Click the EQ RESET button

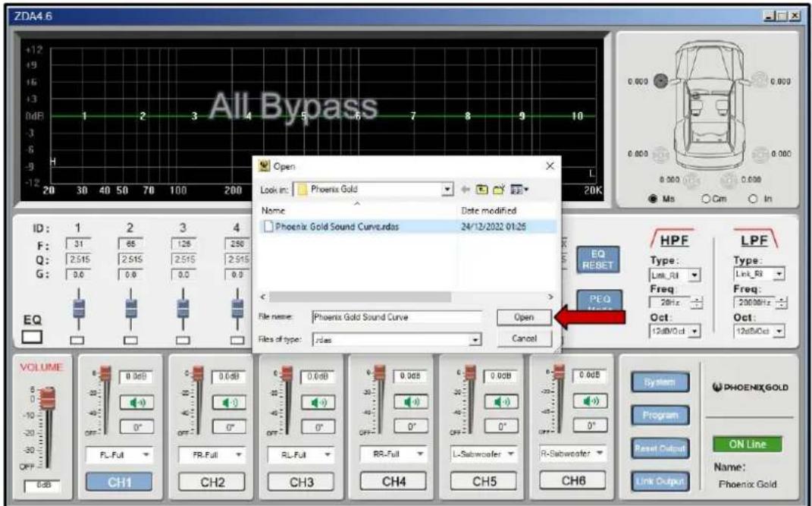[x=597, y=259]
